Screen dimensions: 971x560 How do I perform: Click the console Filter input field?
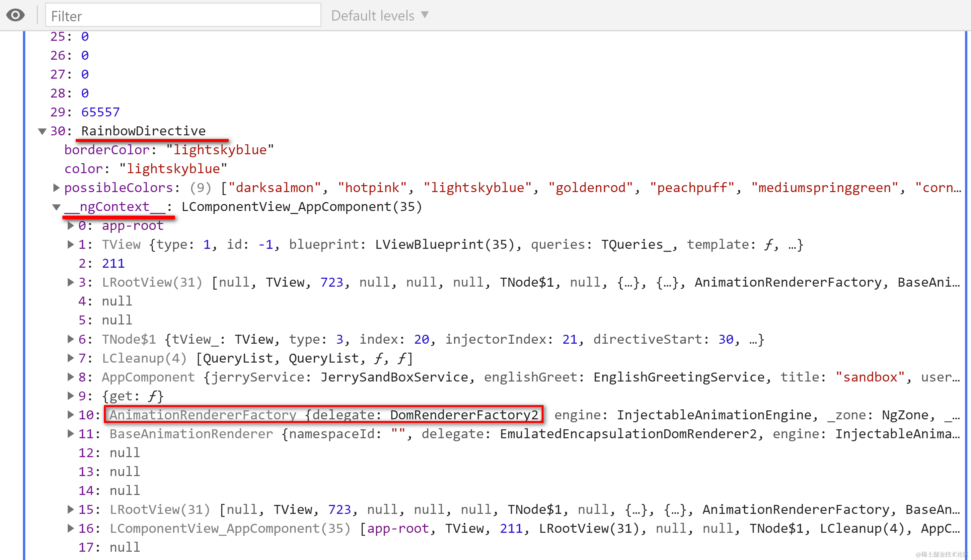pos(183,16)
